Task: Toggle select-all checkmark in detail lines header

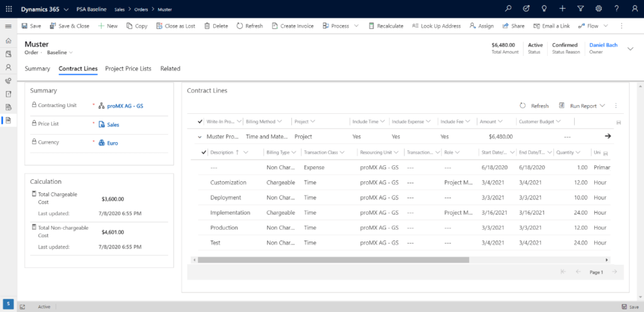Action: tap(204, 152)
